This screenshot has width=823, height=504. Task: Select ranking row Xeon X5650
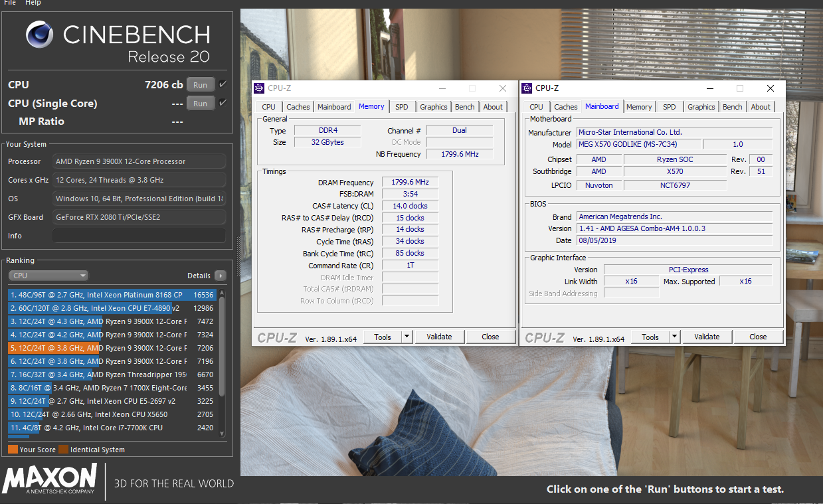click(x=112, y=414)
